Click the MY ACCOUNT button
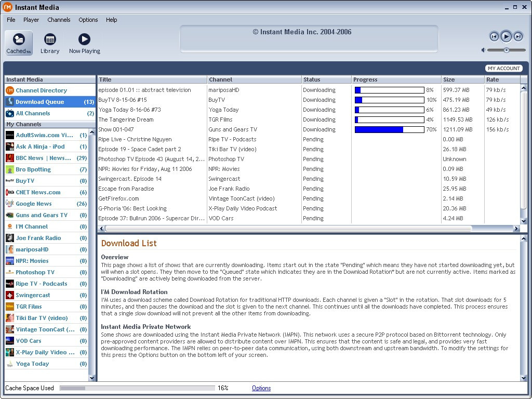This screenshot has width=532, height=399. [x=504, y=68]
